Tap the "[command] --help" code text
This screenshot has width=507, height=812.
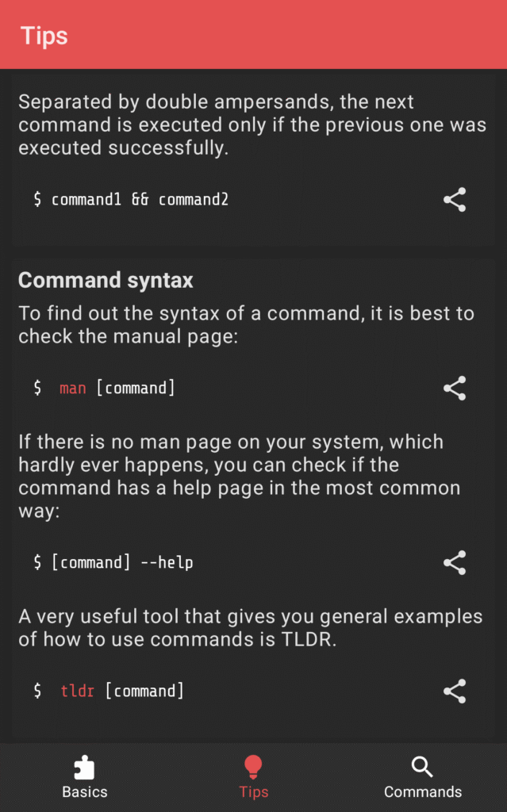(x=122, y=563)
